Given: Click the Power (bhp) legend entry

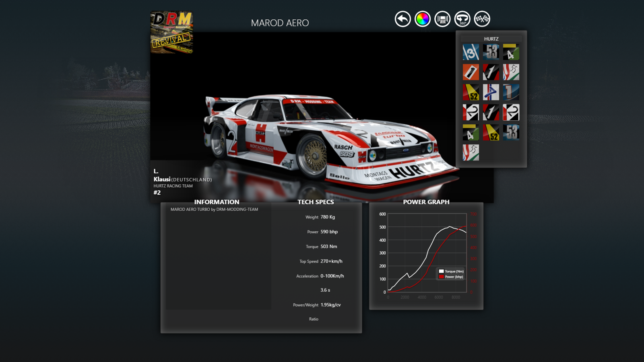Looking at the screenshot, I should [451, 277].
